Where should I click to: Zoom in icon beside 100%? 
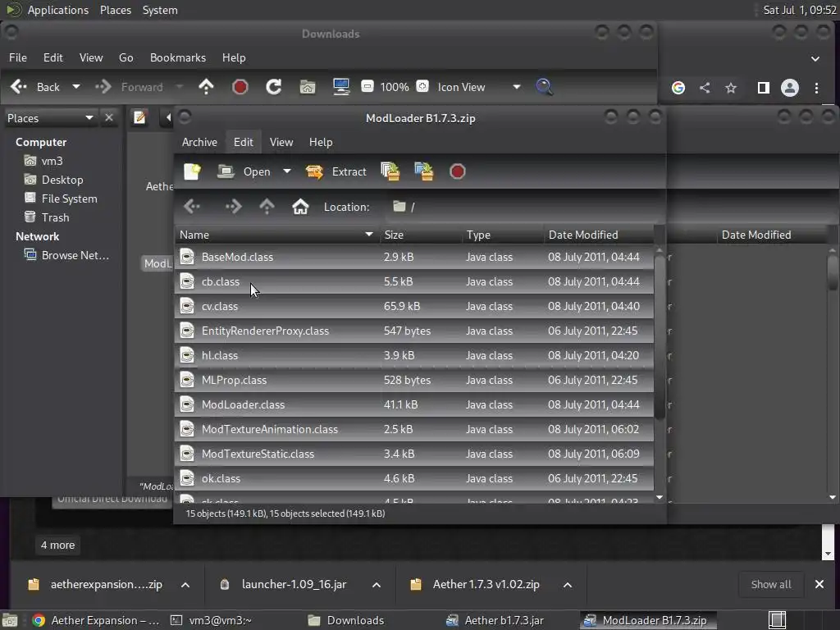click(x=422, y=86)
